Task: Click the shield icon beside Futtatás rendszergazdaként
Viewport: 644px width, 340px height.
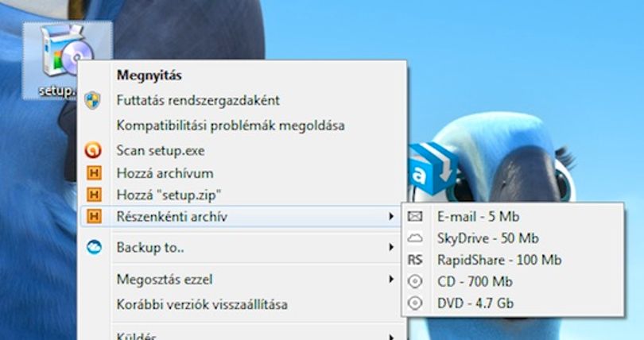Action: click(92, 100)
